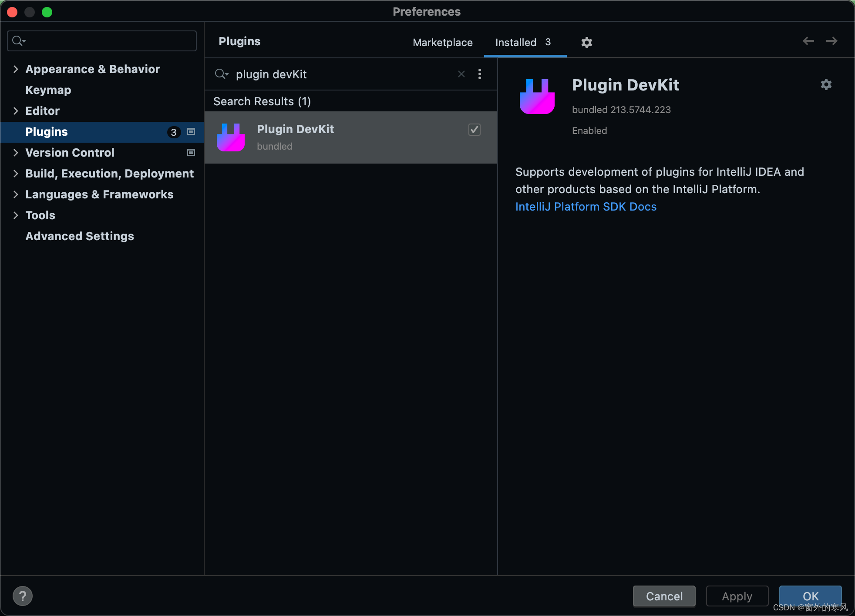Screen dimensions: 855x616
Task: Open IntelliJ Platform SDK Docs link
Action: click(586, 207)
